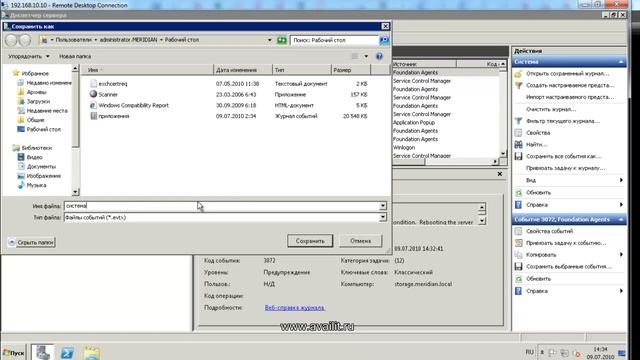The height and width of the screenshot is (360, 640).
Task: Click the back navigation button
Action: 11,40
